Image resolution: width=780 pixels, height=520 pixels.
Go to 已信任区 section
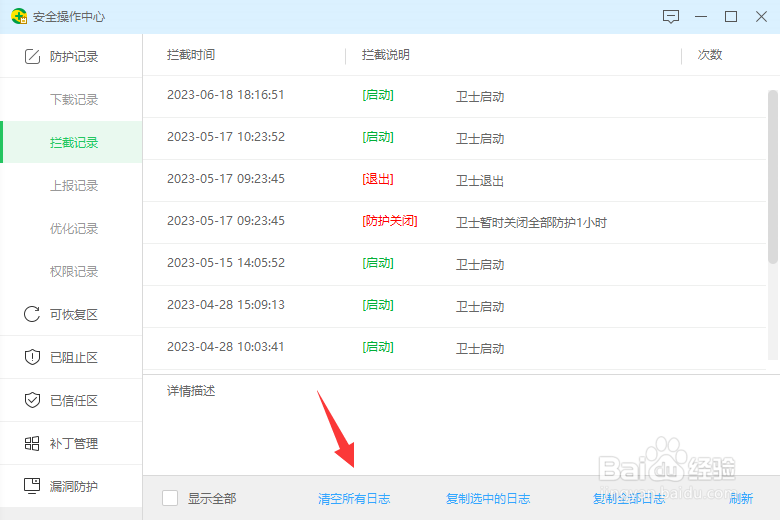(74, 401)
